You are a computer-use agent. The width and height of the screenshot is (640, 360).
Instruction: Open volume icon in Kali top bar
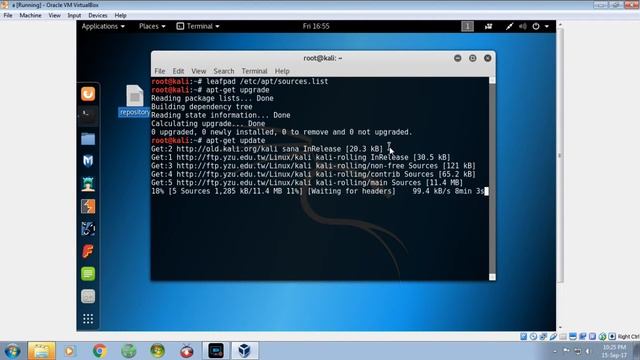click(522, 26)
